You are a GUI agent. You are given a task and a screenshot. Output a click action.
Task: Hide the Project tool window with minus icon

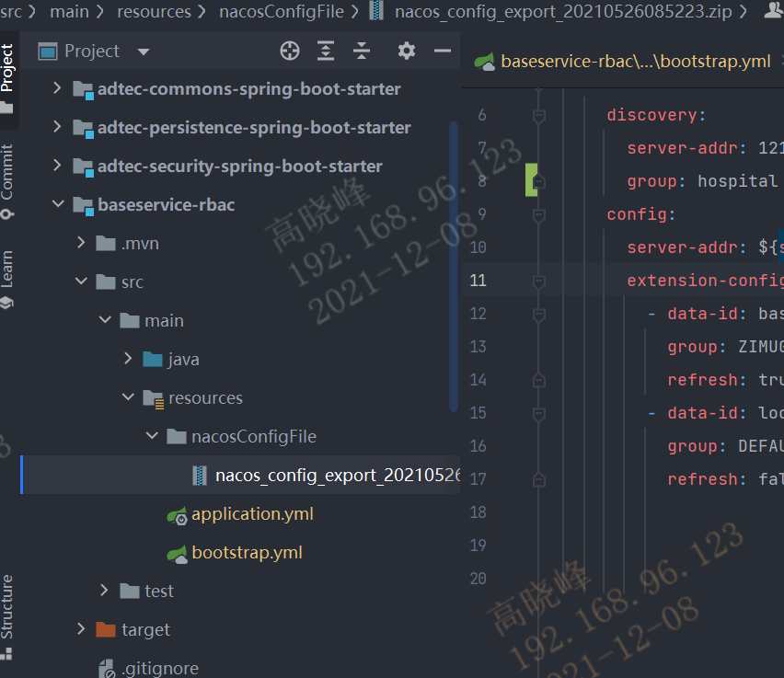(443, 51)
